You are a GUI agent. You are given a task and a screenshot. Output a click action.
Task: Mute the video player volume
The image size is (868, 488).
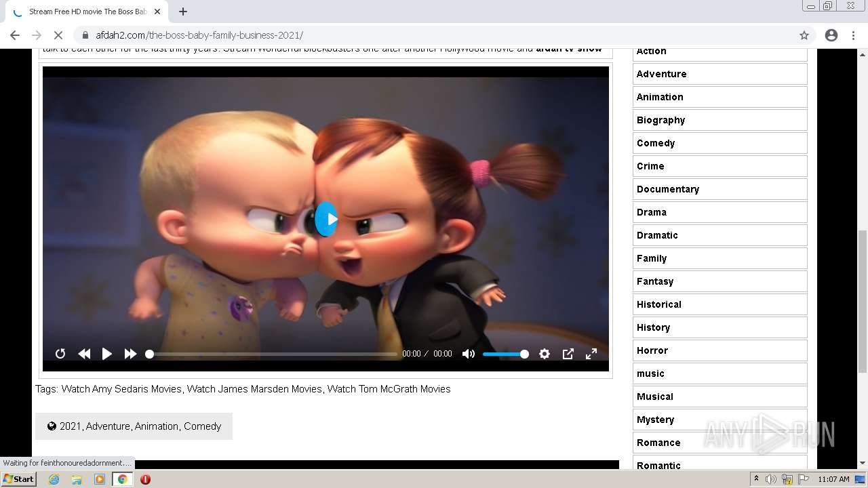click(x=469, y=354)
